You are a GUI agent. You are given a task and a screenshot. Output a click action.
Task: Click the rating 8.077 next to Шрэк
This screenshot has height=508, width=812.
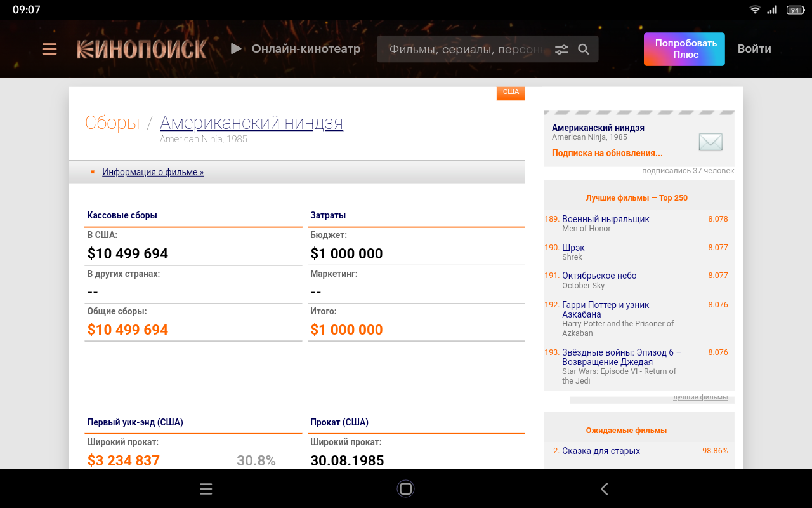coord(718,248)
